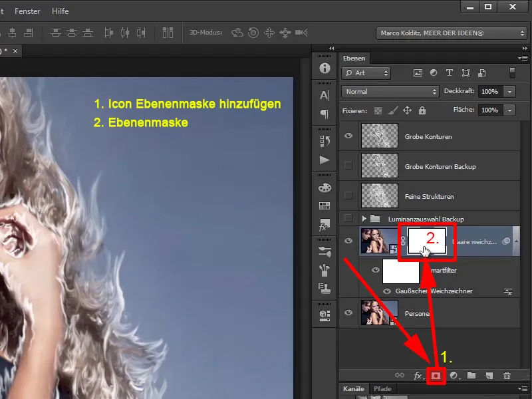Hide the Grobe Konturen layer
The image size is (532, 399).
click(x=348, y=136)
